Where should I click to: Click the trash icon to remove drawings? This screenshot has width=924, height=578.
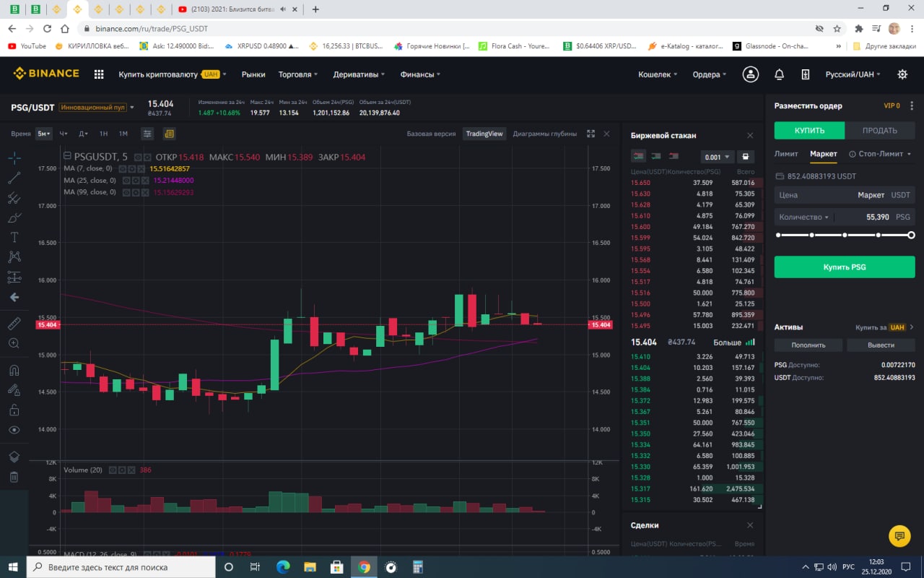tap(14, 477)
